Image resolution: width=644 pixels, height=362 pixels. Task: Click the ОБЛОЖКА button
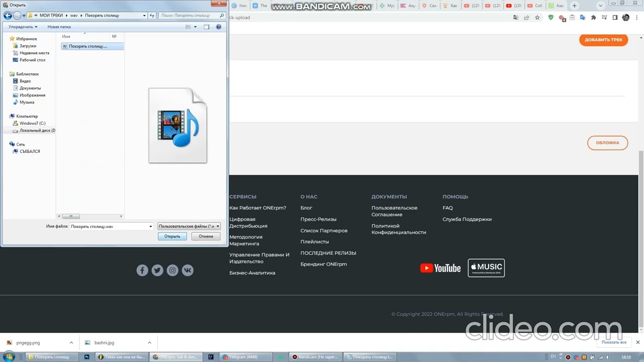(608, 143)
